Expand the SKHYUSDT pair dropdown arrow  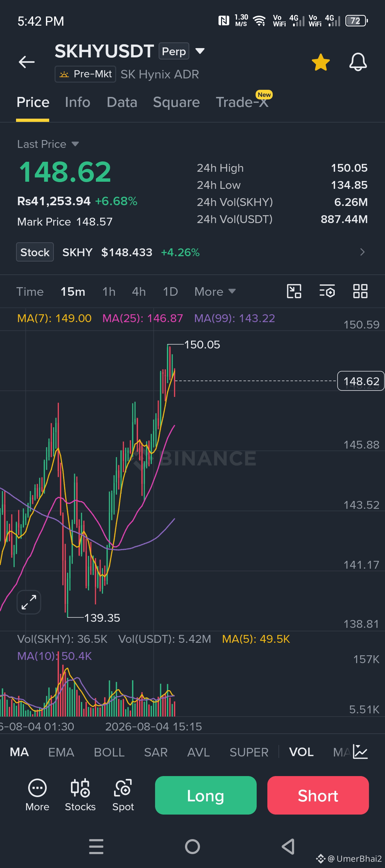pos(200,51)
